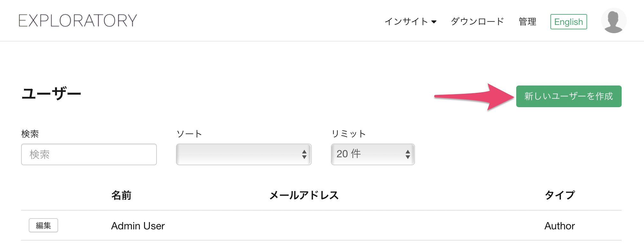
Task: Open the ダウンロード menu item
Action: [x=477, y=22]
